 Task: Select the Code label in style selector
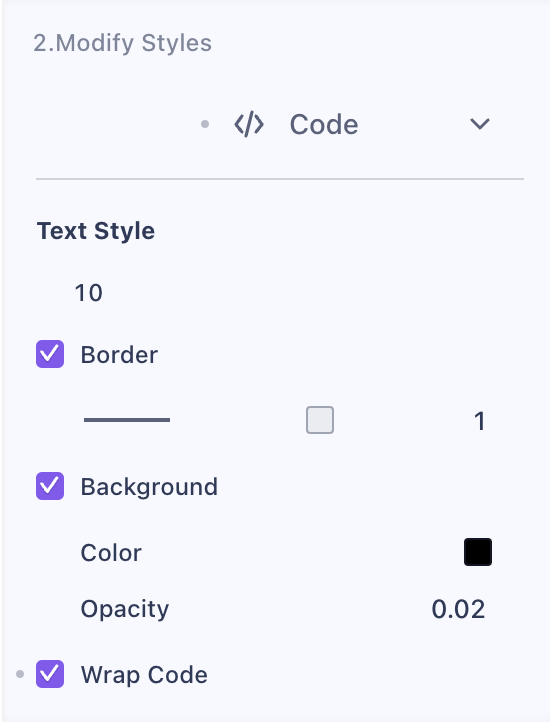pyautogui.click(x=324, y=125)
